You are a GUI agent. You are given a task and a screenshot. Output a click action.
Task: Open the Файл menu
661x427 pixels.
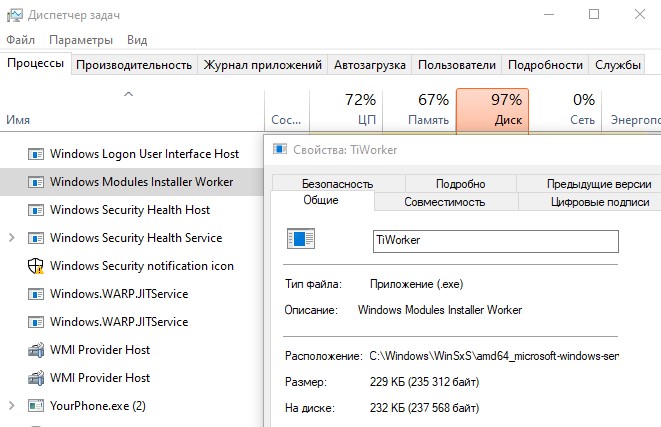tap(20, 40)
